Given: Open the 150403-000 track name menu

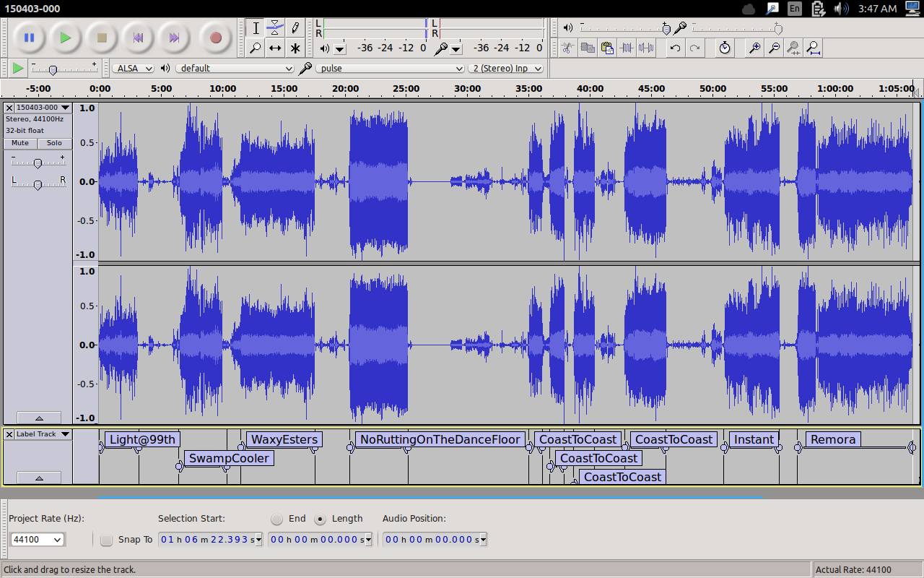Looking at the screenshot, I should pyautogui.click(x=43, y=108).
